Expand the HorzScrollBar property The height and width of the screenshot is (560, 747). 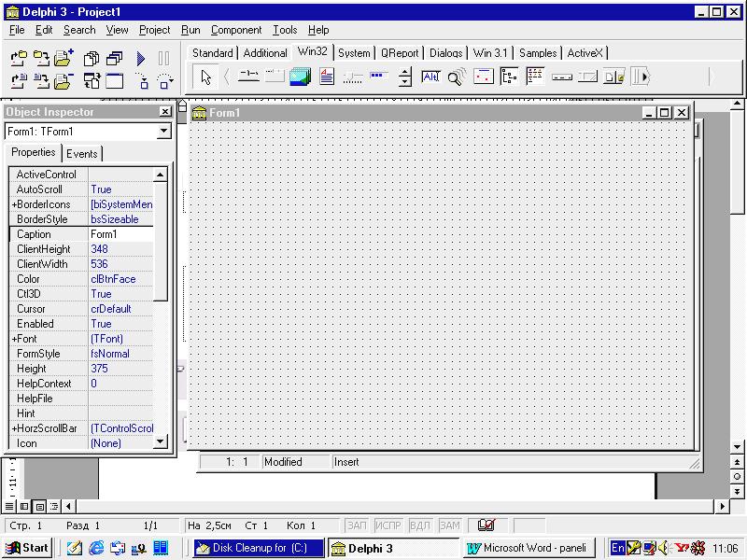(x=14, y=428)
